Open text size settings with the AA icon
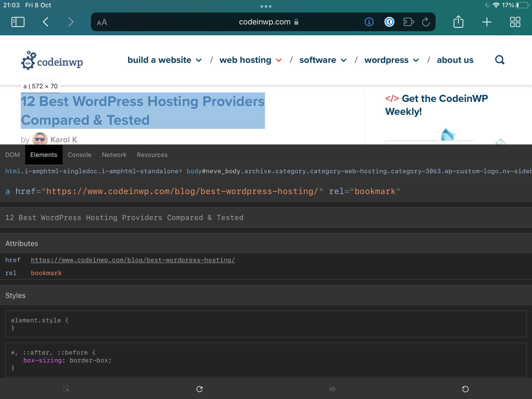 [x=102, y=22]
